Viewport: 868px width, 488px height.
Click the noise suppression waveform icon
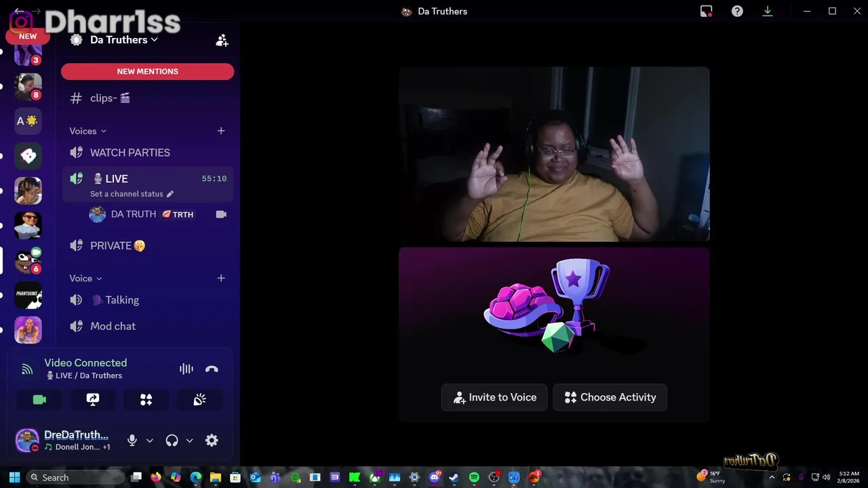pyautogui.click(x=186, y=369)
